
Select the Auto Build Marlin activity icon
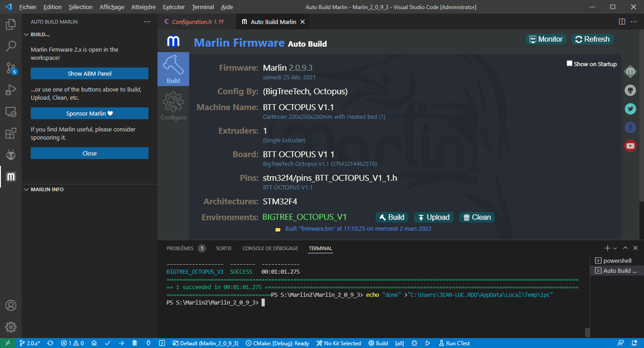(11, 177)
